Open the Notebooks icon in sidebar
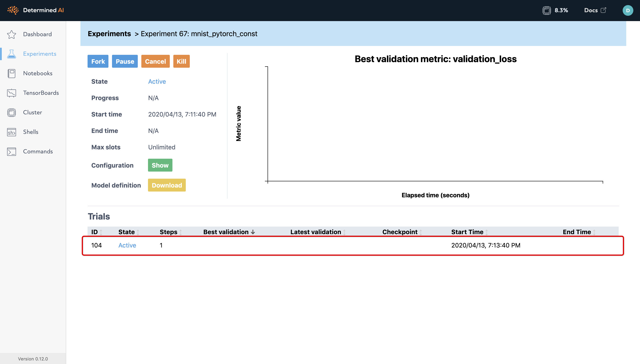The width and height of the screenshot is (640, 364). (x=12, y=73)
